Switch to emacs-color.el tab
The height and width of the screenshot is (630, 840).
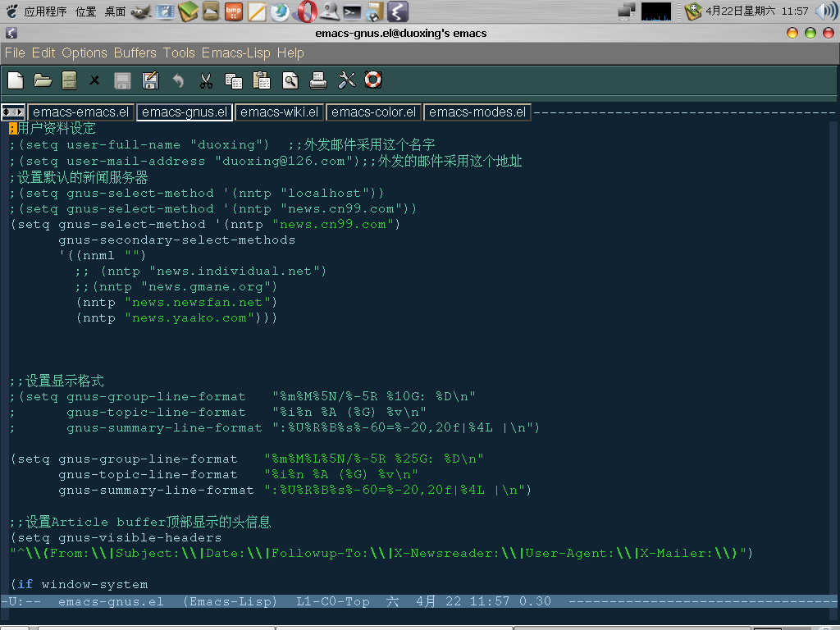373,112
